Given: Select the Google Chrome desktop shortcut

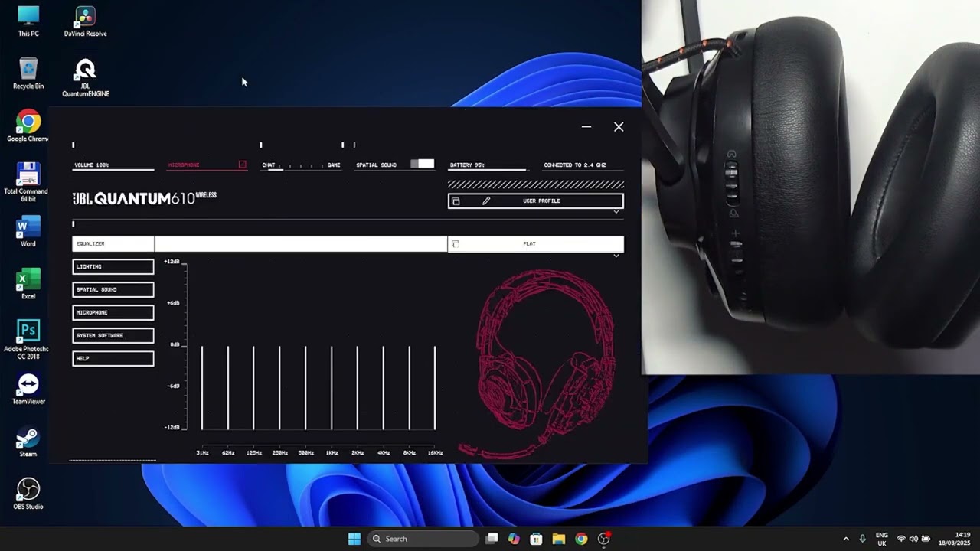Looking at the screenshot, I should (28, 126).
